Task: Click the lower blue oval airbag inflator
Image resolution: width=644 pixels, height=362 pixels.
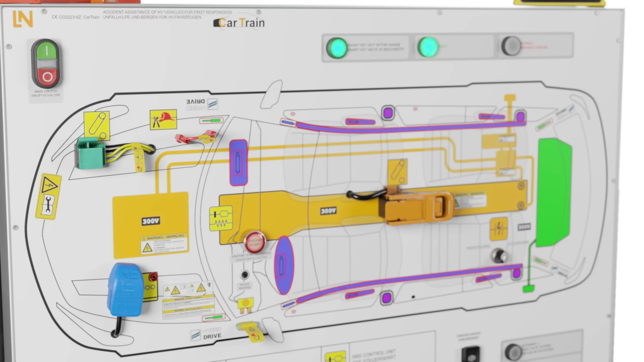Action: coord(284,265)
